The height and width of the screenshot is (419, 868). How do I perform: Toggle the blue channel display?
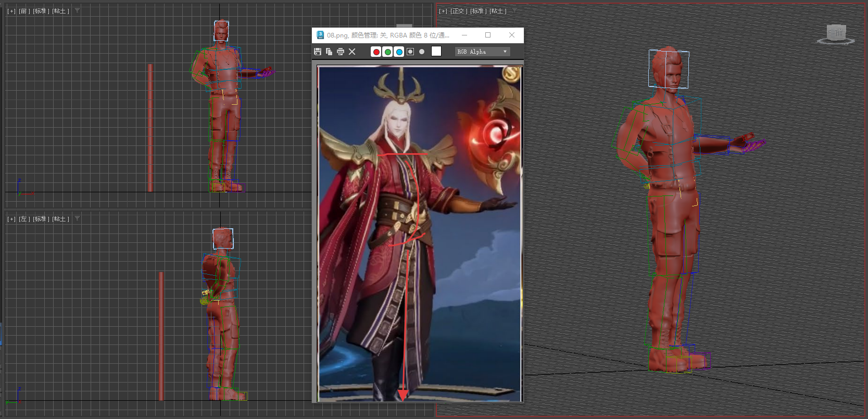[x=399, y=52]
